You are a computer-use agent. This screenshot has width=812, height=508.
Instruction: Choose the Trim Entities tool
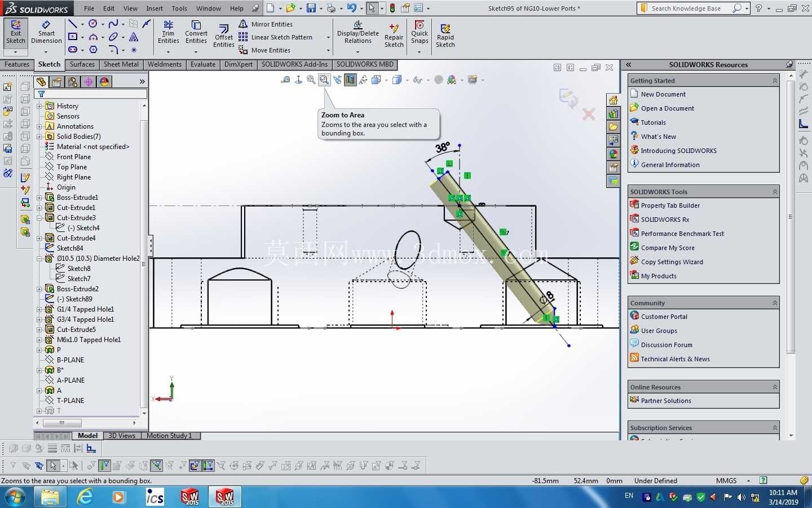pyautogui.click(x=168, y=33)
